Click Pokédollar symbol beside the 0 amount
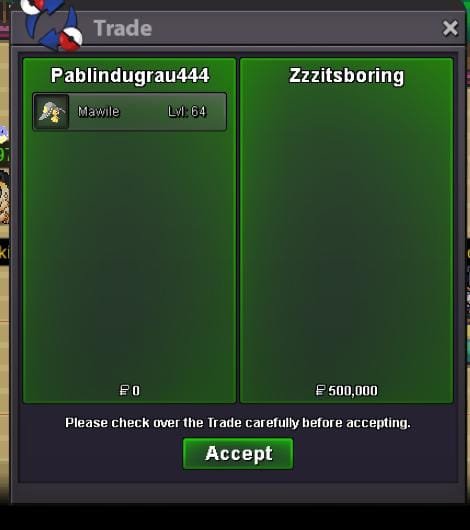Image resolution: width=470 pixels, height=530 pixels. point(124,390)
